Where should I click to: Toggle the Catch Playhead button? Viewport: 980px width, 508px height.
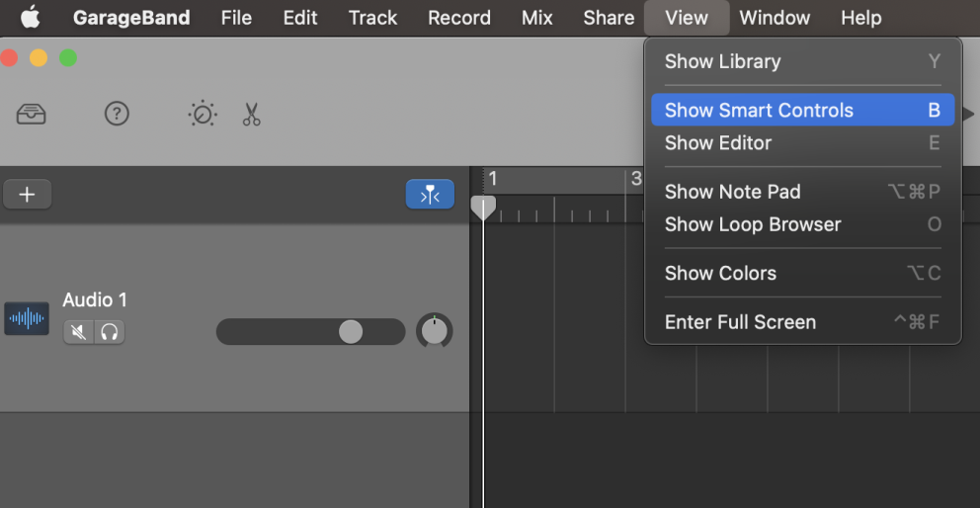pyautogui.click(x=430, y=195)
